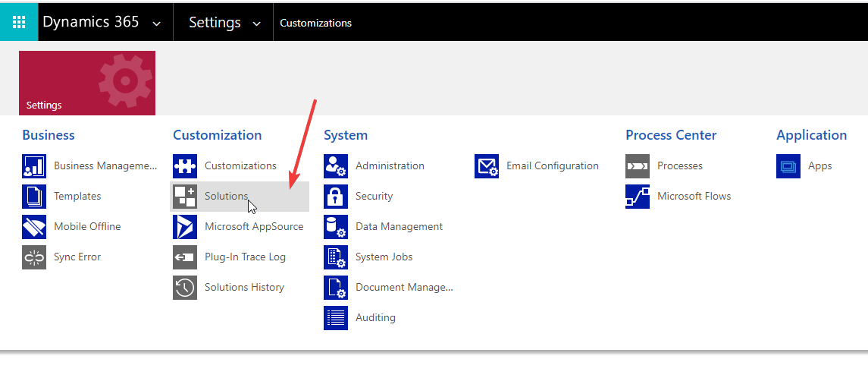Screen dimensions: 868x378
Task: Open Data Management
Action: tap(399, 227)
